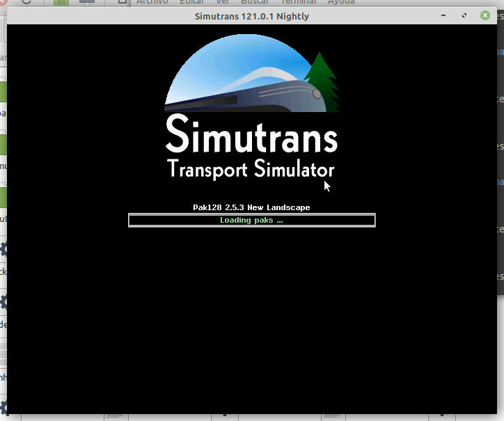This screenshot has width=504, height=421.
Task: Click the 'Simutrans 121.0.1 Nightly' title bar
Action: [x=252, y=16]
